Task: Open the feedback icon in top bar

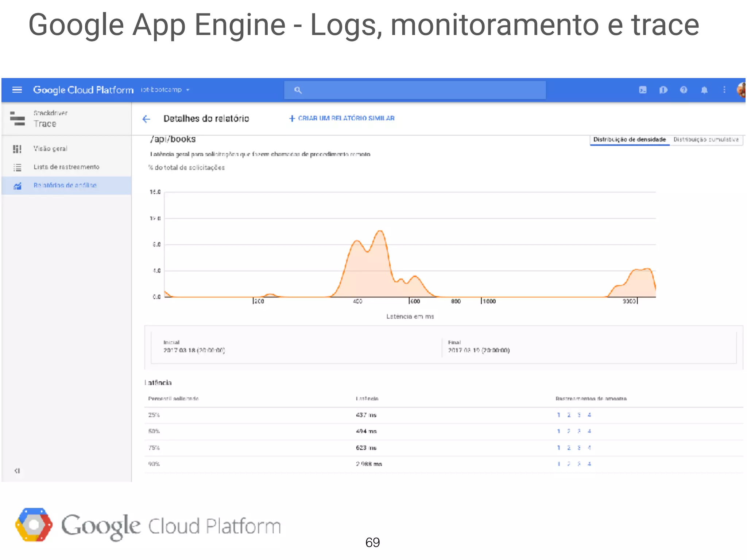Action: point(663,90)
